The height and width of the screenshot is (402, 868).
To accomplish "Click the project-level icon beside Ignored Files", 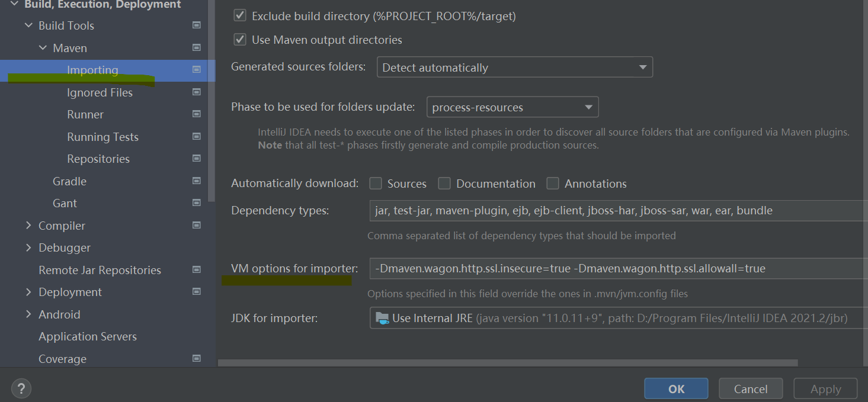I will point(197,92).
